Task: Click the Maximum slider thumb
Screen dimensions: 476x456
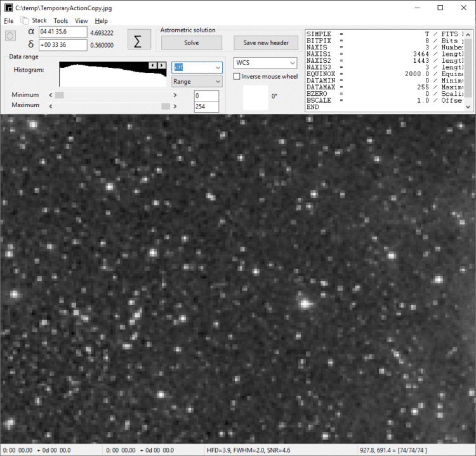Action: 166,106
